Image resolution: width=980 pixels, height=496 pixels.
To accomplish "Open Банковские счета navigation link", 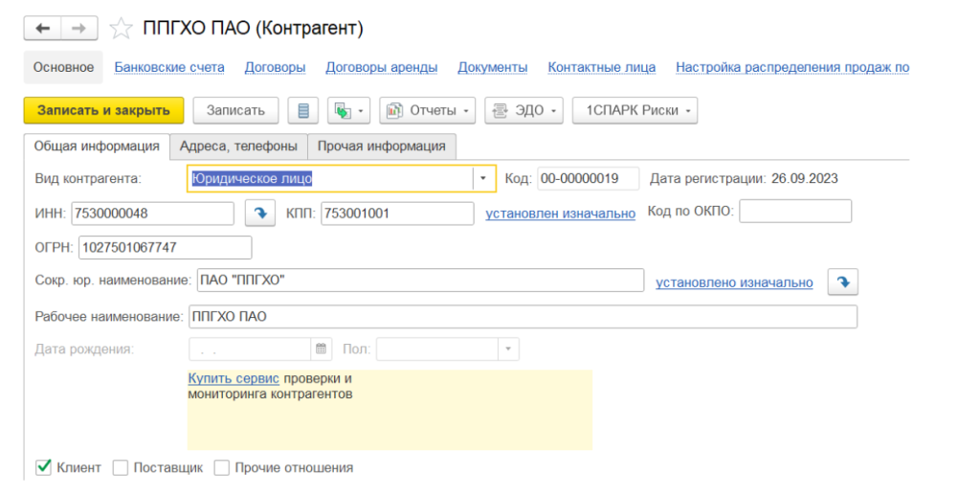I will pos(169,67).
